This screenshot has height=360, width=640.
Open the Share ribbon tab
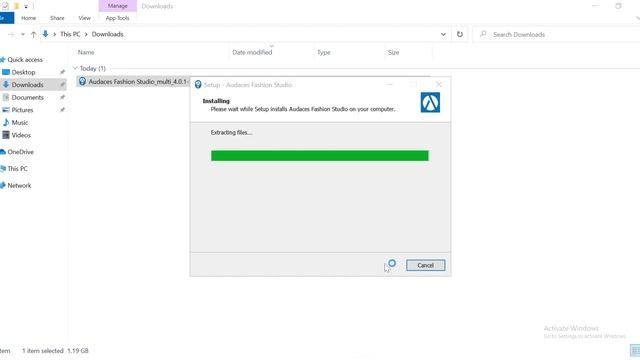pyautogui.click(x=57, y=18)
